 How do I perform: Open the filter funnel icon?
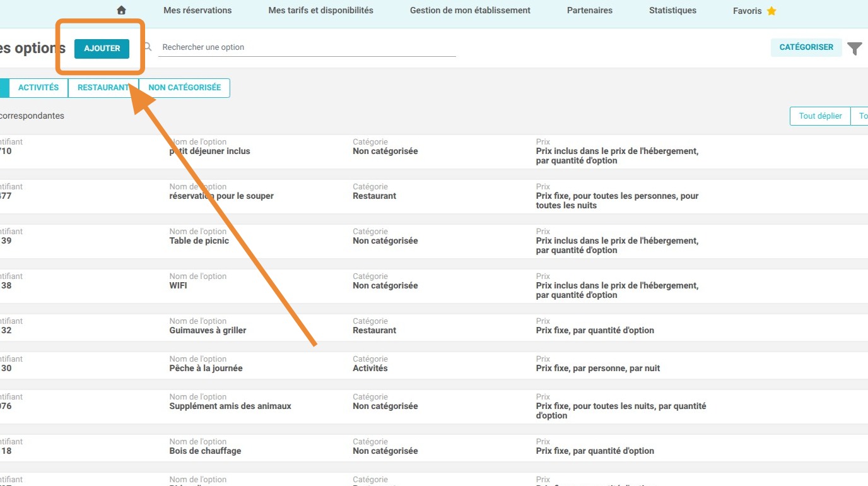[x=855, y=49]
